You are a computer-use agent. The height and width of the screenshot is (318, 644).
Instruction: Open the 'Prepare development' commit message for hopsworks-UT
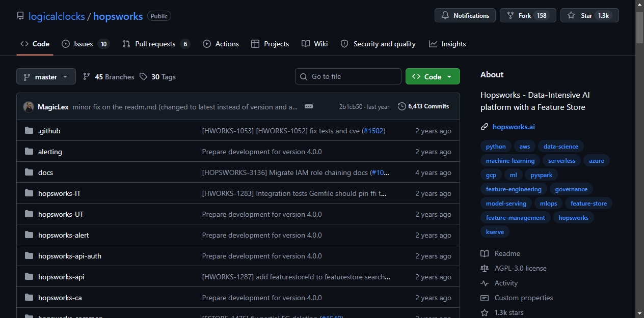pyautogui.click(x=262, y=214)
